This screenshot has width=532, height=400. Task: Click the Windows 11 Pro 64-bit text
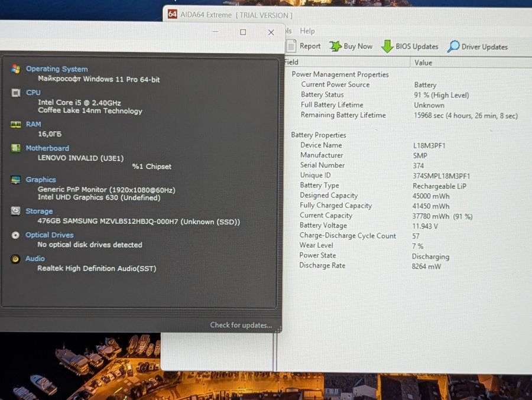click(99, 79)
